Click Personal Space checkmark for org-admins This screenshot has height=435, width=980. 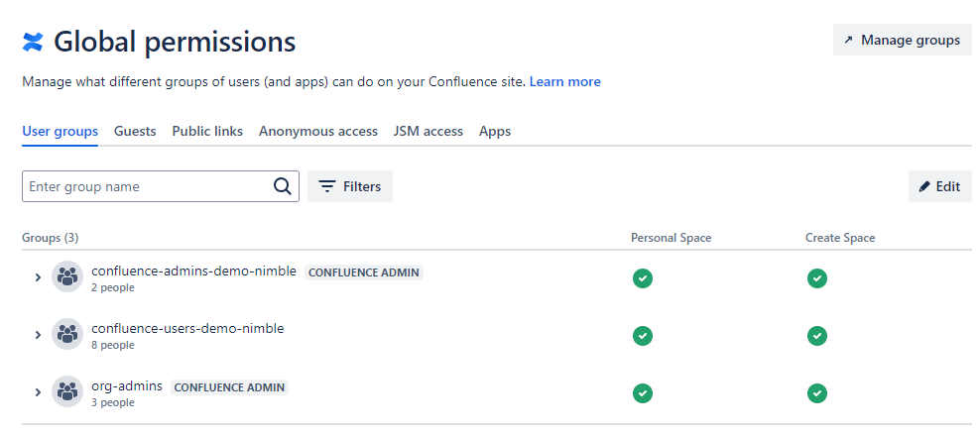642,393
